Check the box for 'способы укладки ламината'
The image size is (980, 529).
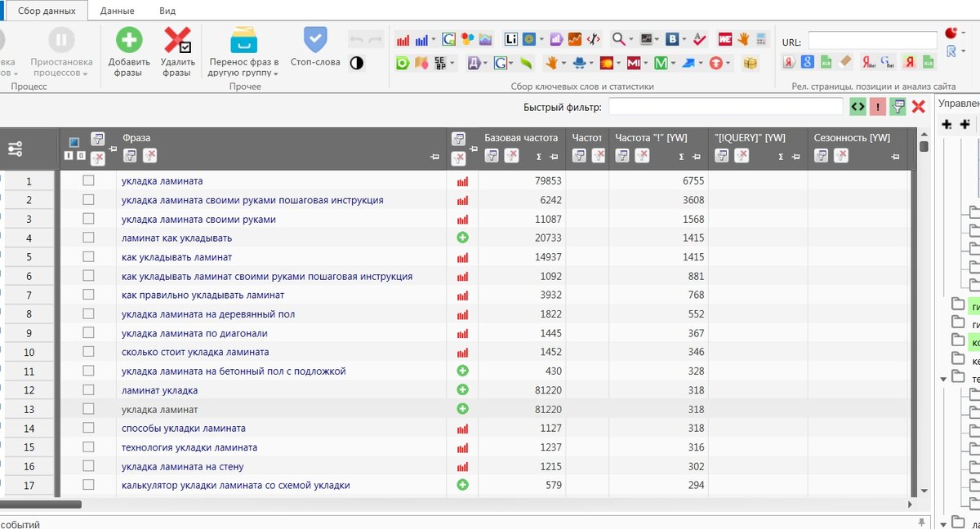(x=88, y=428)
